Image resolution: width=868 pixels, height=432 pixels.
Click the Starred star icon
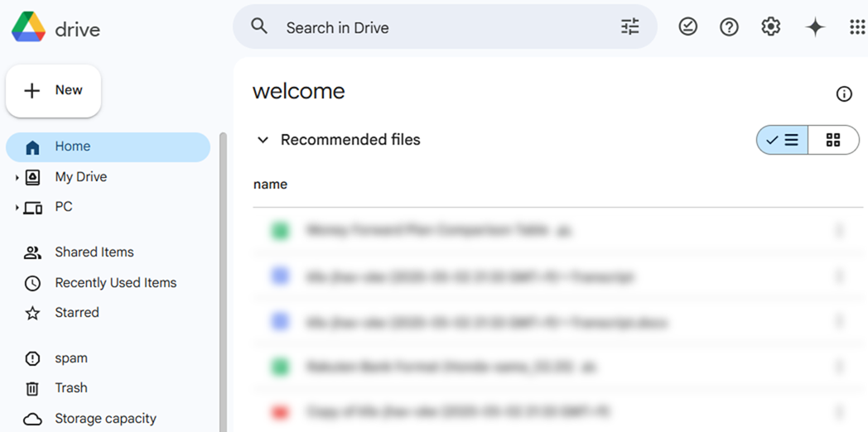[32, 313]
